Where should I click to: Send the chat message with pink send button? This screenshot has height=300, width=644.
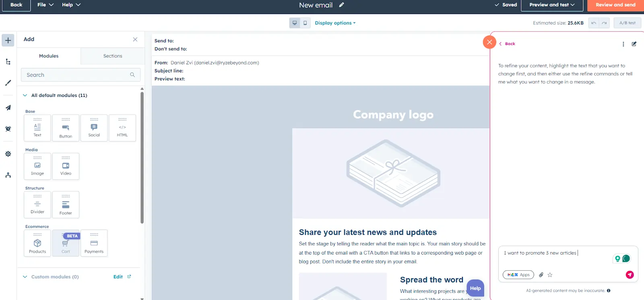click(x=630, y=275)
